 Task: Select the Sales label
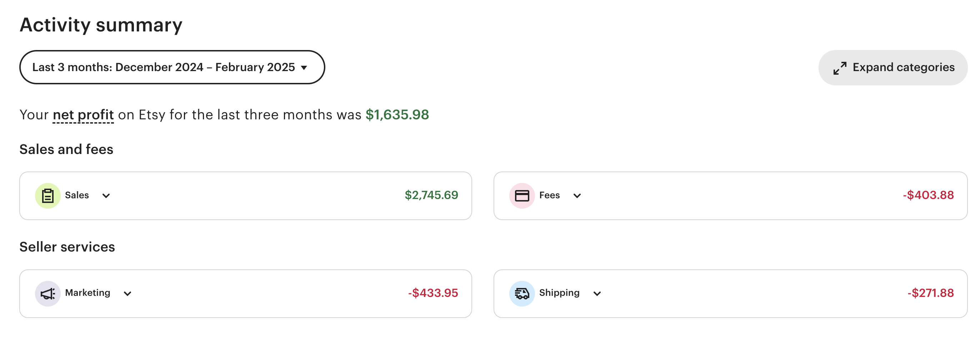[77, 195]
